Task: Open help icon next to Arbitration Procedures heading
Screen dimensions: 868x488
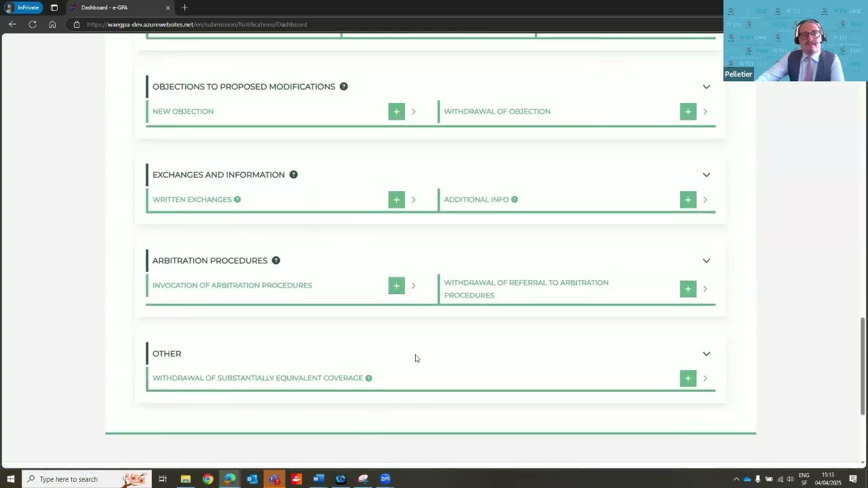Action: (x=276, y=260)
